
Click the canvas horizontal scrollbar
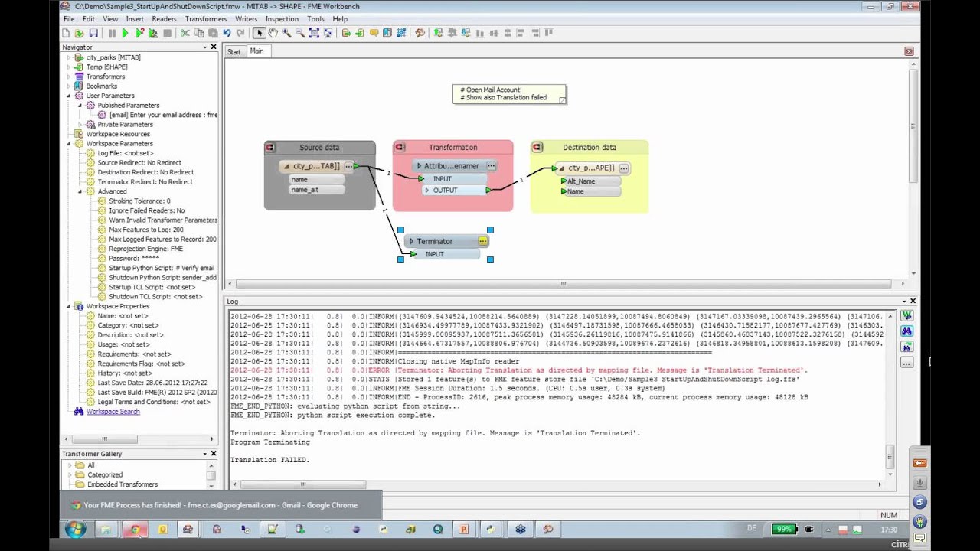tap(563, 283)
